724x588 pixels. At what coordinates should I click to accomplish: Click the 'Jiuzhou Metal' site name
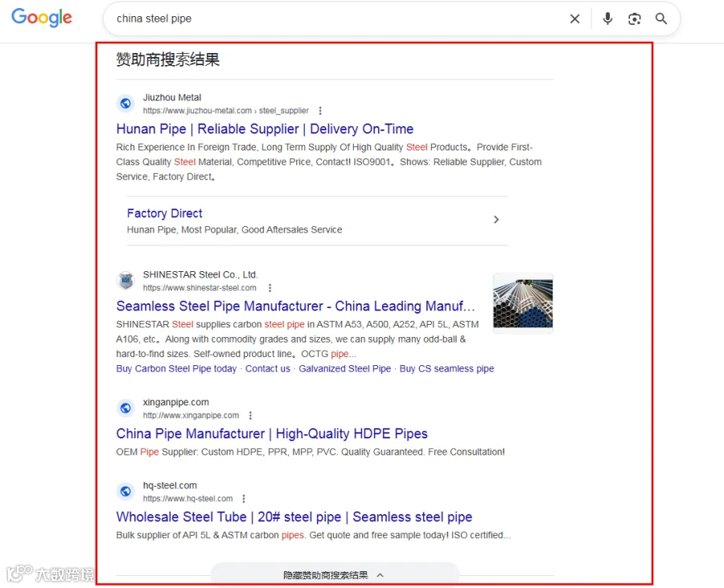point(172,97)
